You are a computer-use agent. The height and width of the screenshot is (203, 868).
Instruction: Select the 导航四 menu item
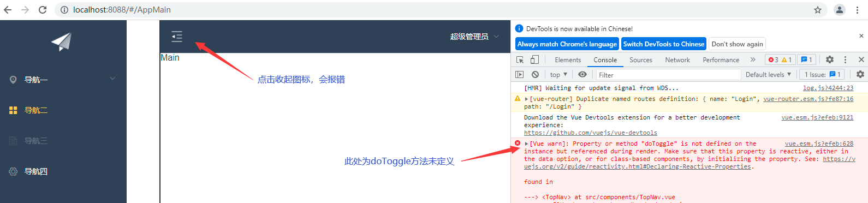tap(63, 171)
